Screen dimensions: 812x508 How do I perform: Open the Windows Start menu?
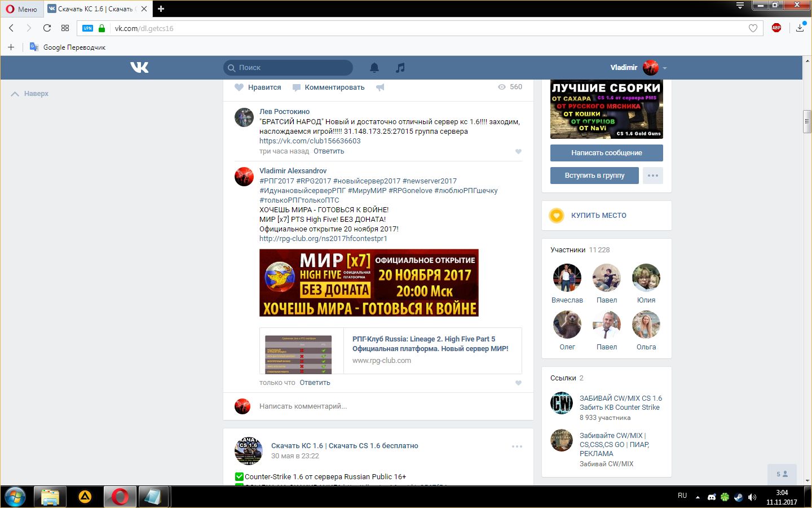click(x=15, y=497)
